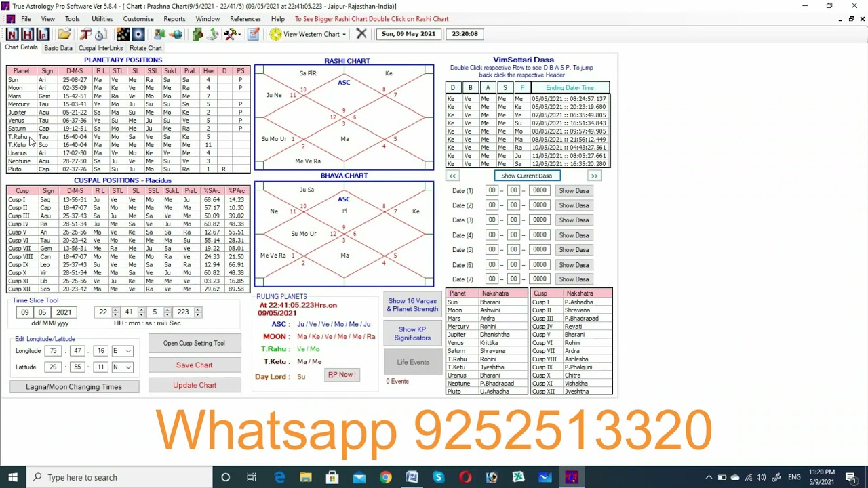Click the stopwatch toolbar icon

coord(100,34)
